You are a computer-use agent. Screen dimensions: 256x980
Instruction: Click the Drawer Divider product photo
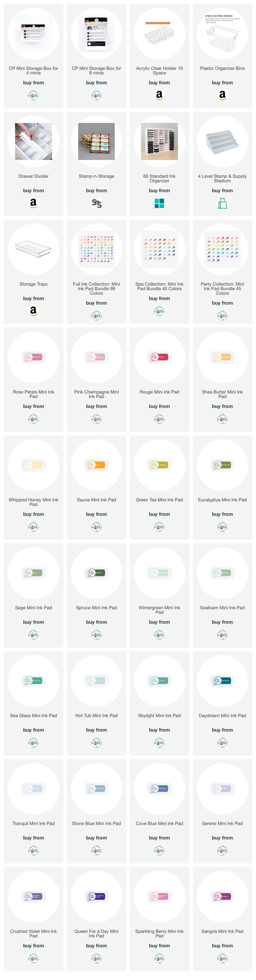pos(33,141)
